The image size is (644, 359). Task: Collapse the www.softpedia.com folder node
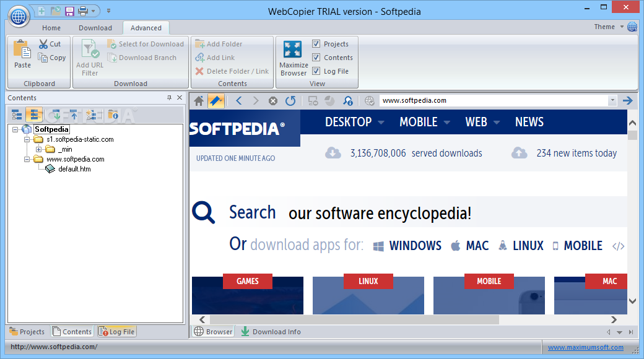pyautogui.click(x=27, y=159)
